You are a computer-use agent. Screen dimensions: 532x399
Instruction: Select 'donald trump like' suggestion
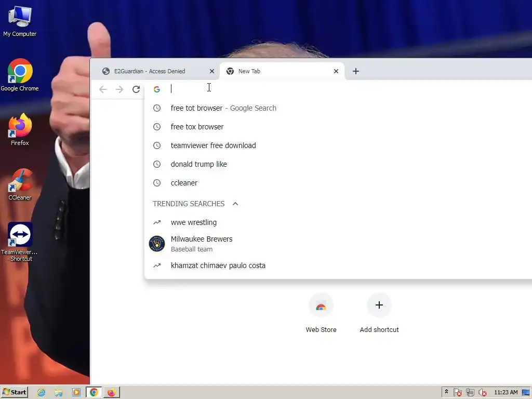pyautogui.click(x=338, y=164)
